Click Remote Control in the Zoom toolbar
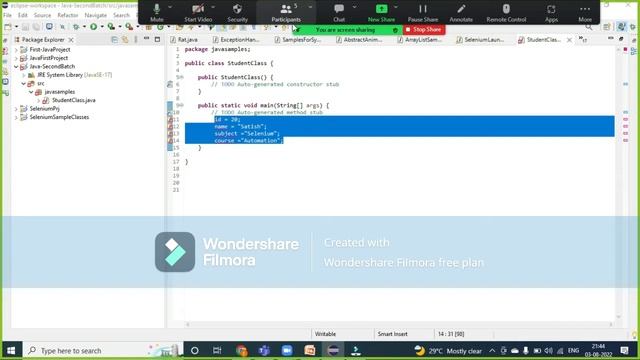Screen dimensions: 640x360 pos(506,12)
